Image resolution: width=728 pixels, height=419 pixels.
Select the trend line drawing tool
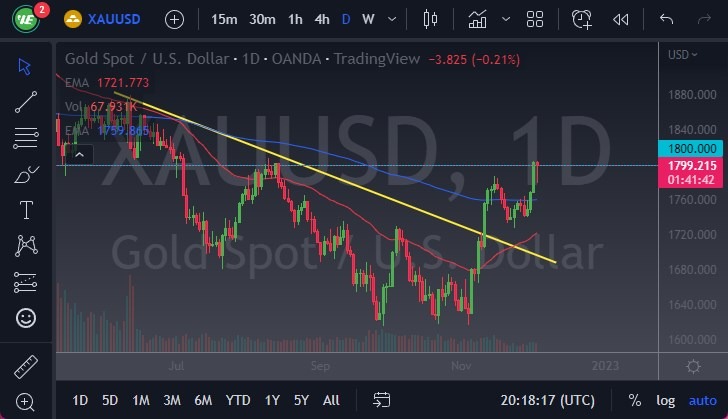pyautogui.click(x=26, y=101)
